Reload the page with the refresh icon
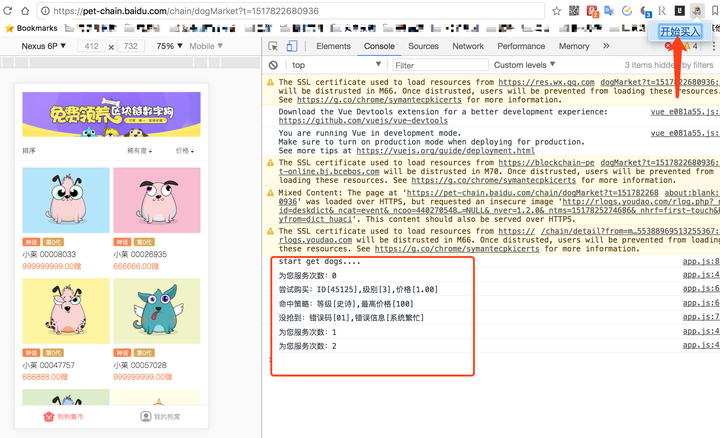 [7, 11]
